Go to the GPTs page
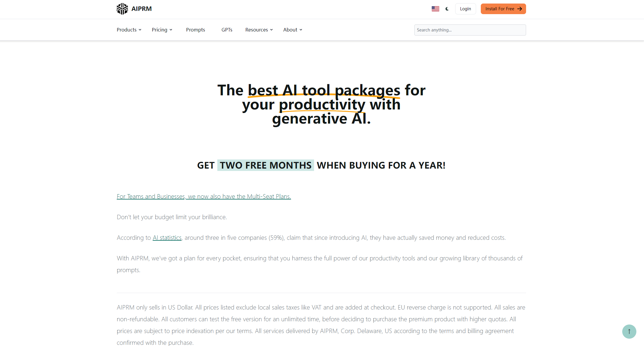Image resolution: width=644 pixels, height=346 pixels. coord(227,30)
